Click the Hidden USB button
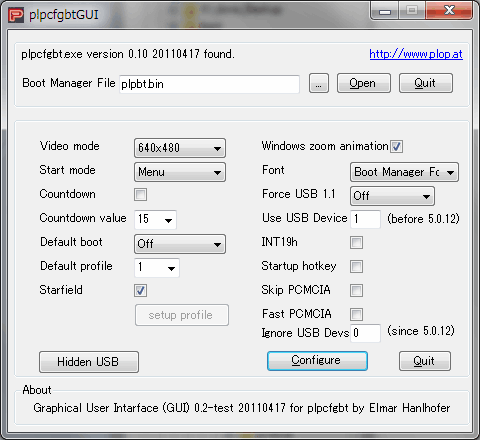The image size is (480, 440). click(x=89, y=362)
